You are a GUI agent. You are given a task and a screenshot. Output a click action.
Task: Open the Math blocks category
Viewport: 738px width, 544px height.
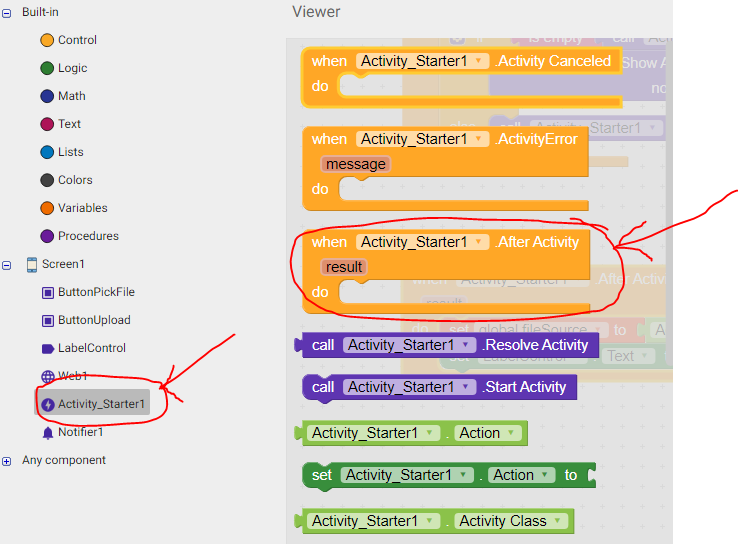63,96
